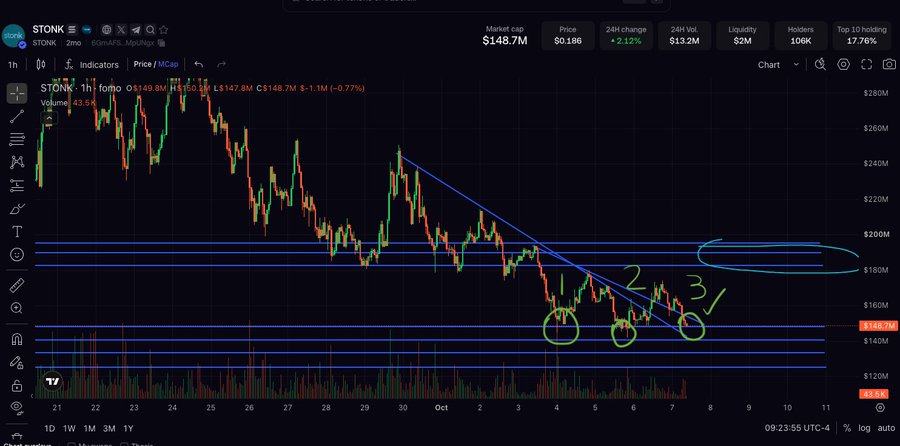Click the token search field at top
This screenshot has width=900, height=446.
(476, 3)
